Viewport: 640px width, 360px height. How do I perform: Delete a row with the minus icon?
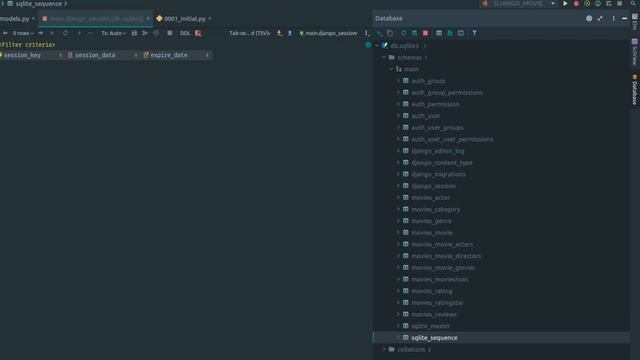[90, 33]
